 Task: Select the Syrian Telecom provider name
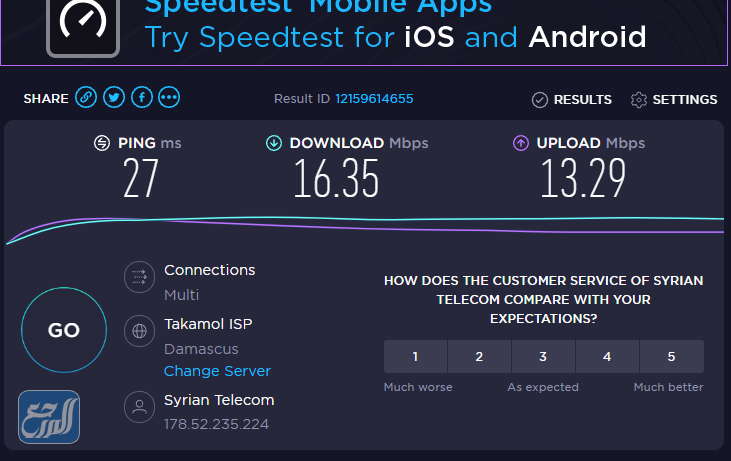(219, 400)
